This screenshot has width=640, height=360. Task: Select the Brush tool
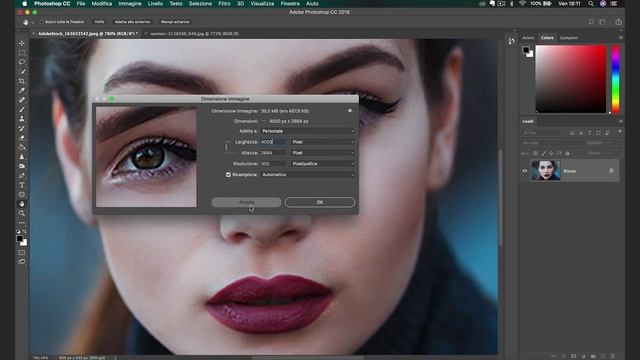(x=22, y=109)
